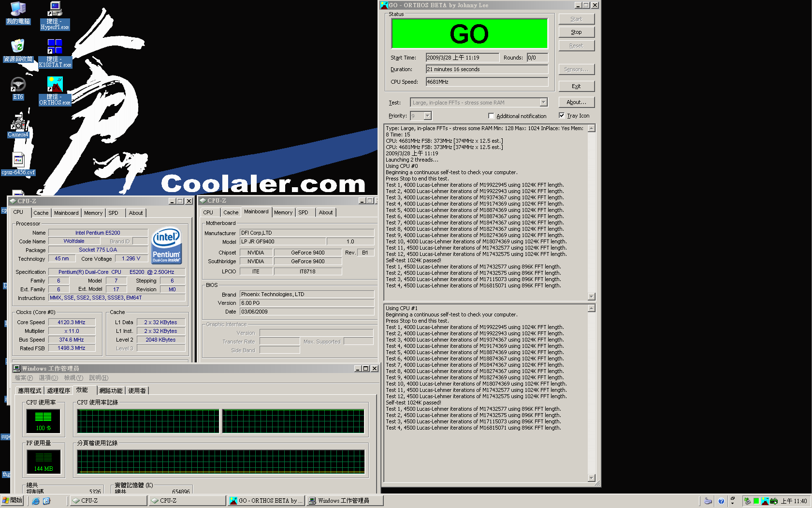Open Mainboard tab in left CPU-Z window
This screenshot has height=508, width=812.
(x=66, y=213)
